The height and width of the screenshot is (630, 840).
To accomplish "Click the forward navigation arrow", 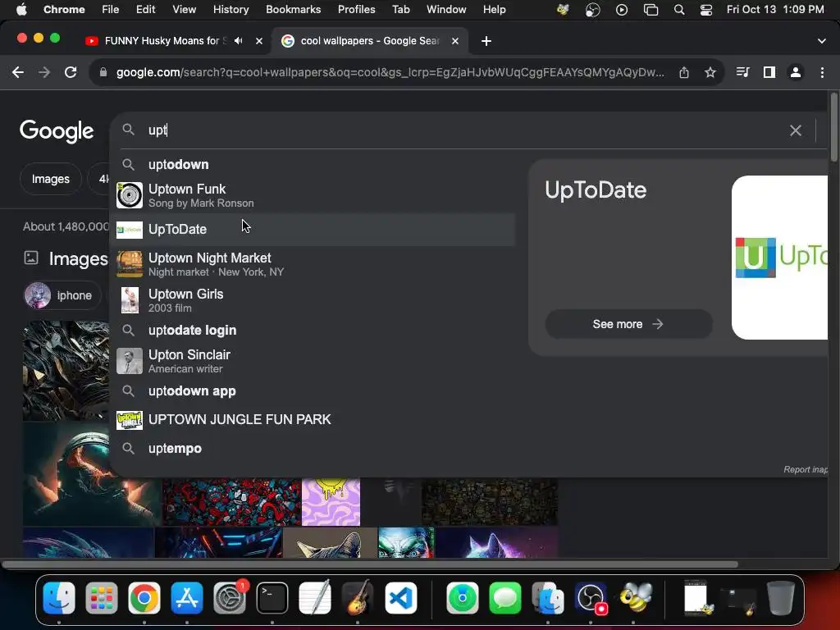I will [x=44, y=72].
